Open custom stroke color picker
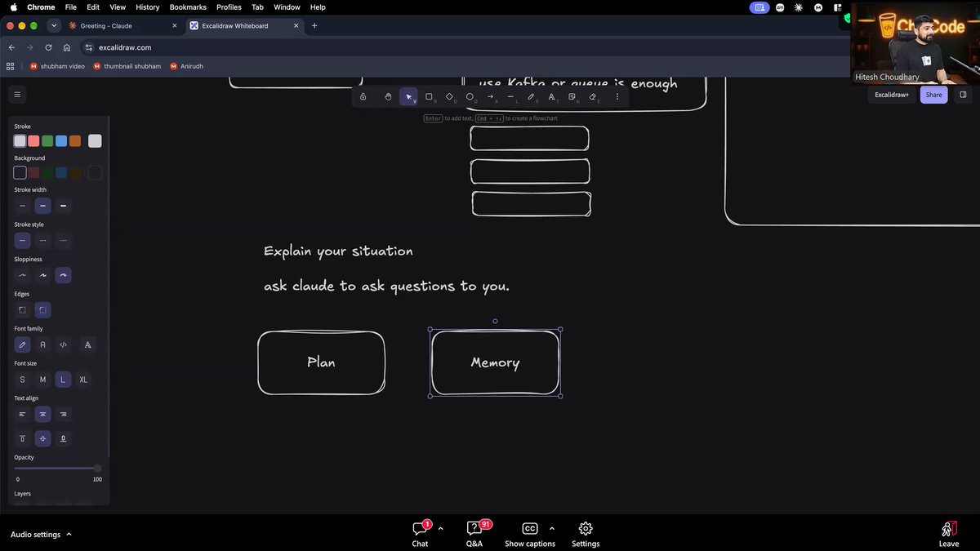 (95, 141)
